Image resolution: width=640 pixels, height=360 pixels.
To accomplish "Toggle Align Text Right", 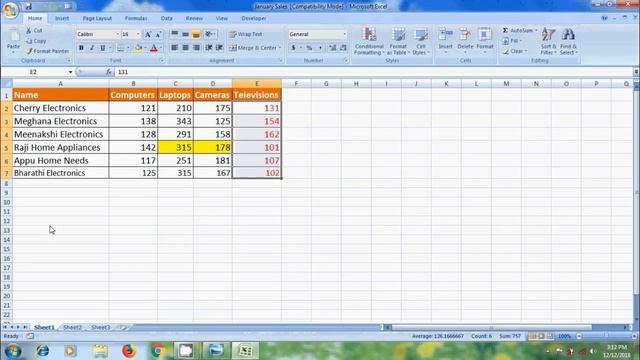I will (x=196, y=48).
